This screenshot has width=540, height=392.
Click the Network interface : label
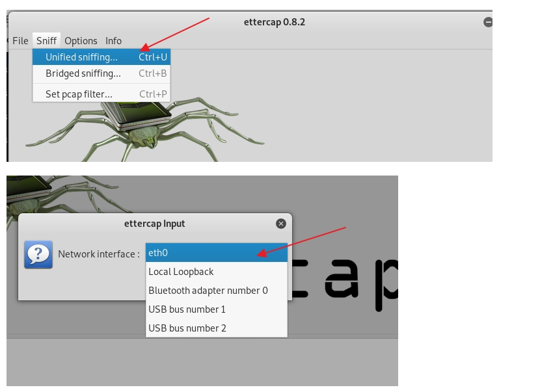click(x=99, y=254)
